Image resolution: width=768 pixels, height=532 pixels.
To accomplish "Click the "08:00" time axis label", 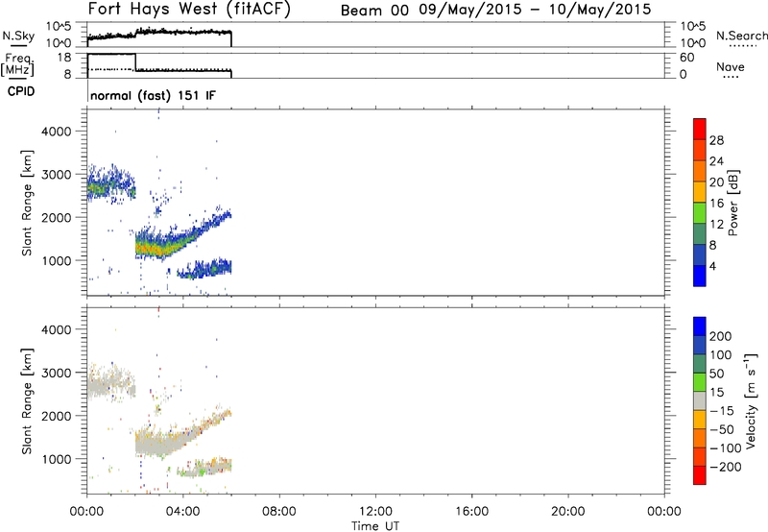I will [x=279, y=512].
